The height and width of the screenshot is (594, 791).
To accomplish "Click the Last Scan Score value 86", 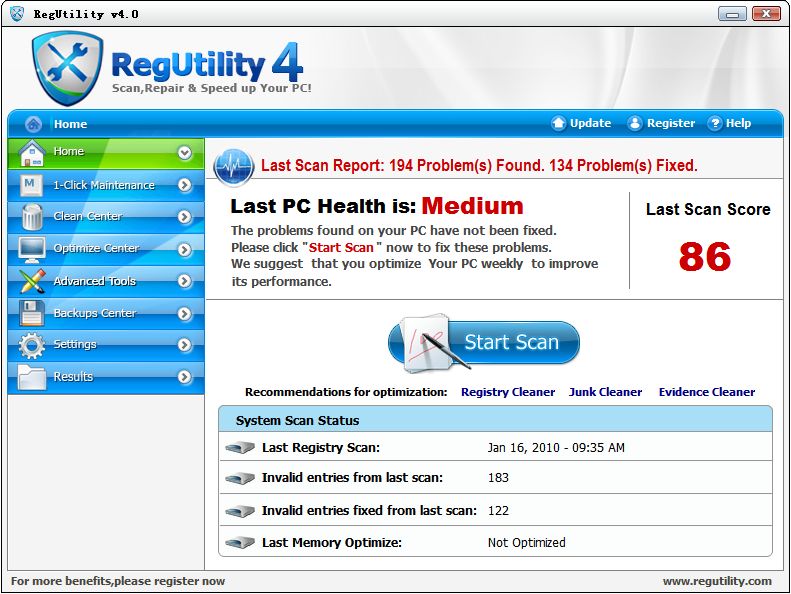I will [x=704, y=256].
